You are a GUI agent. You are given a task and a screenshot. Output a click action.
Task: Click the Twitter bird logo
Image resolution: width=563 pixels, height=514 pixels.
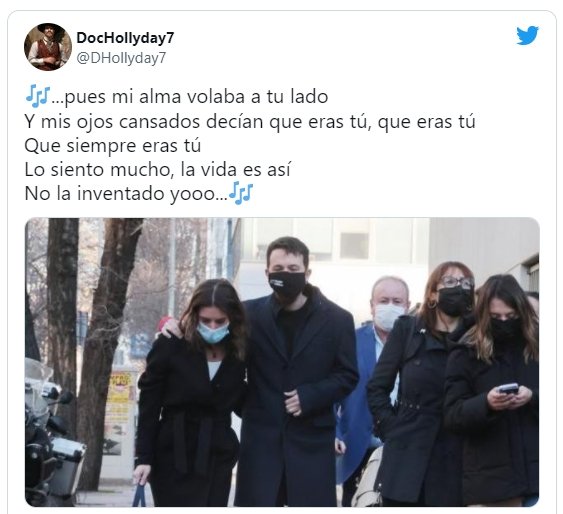527,35
